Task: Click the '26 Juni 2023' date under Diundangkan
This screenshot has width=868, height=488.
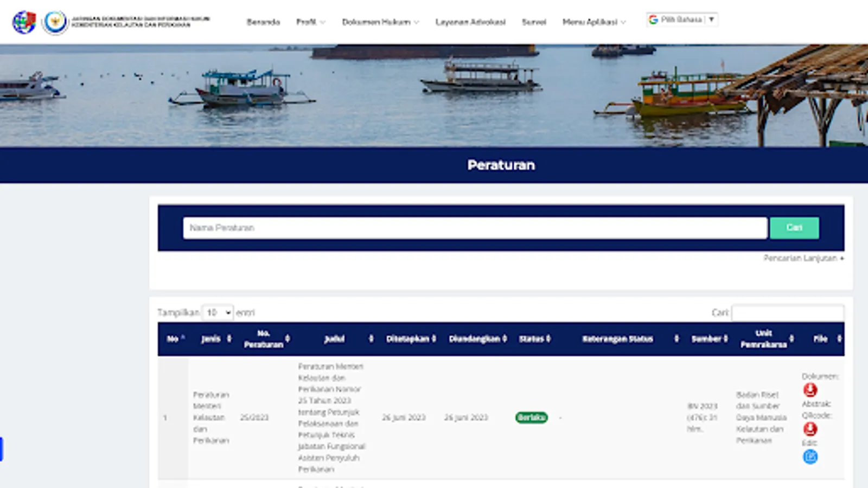Action: [466, 418]
